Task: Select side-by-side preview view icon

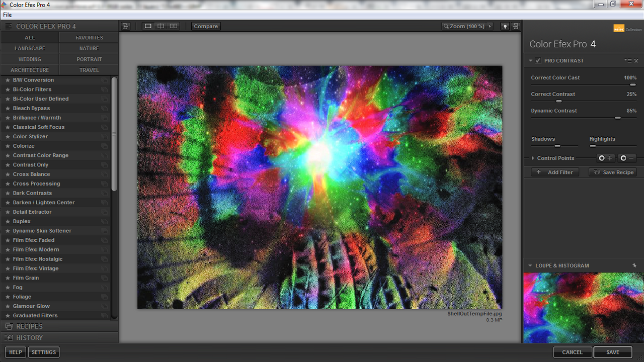Action: coord(173,26)
